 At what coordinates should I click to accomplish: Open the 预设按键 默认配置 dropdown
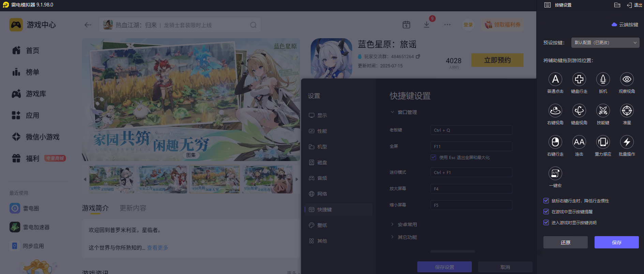click(605, 43)
